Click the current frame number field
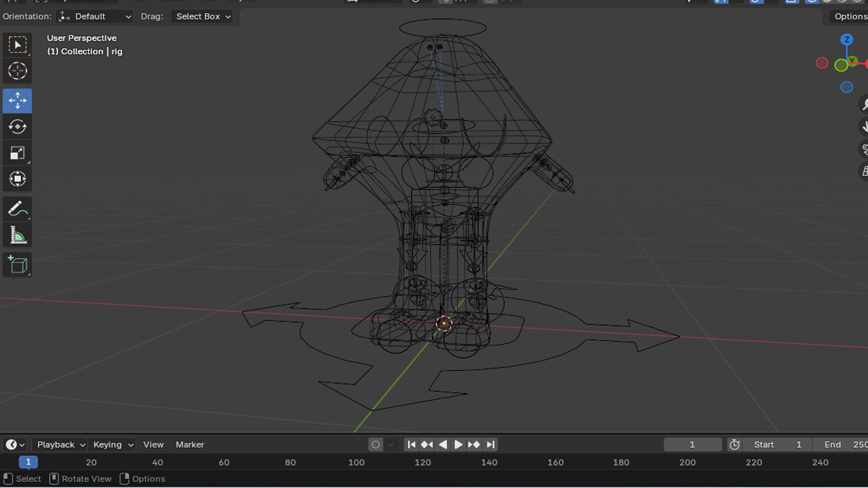 coord(692,445)
